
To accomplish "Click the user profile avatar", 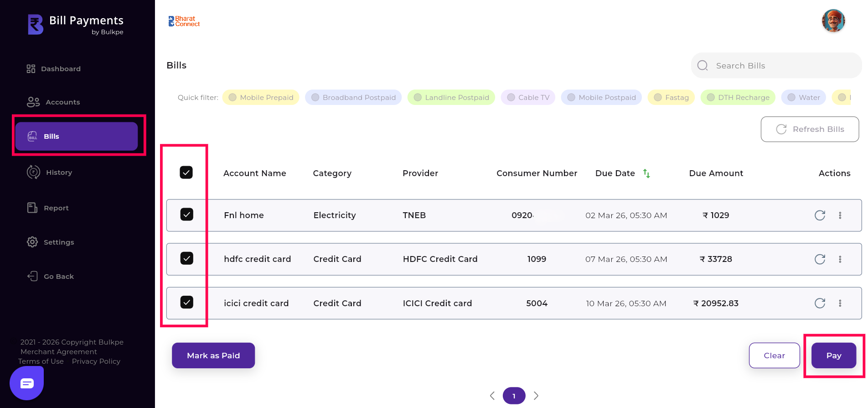I will [833, 21].
